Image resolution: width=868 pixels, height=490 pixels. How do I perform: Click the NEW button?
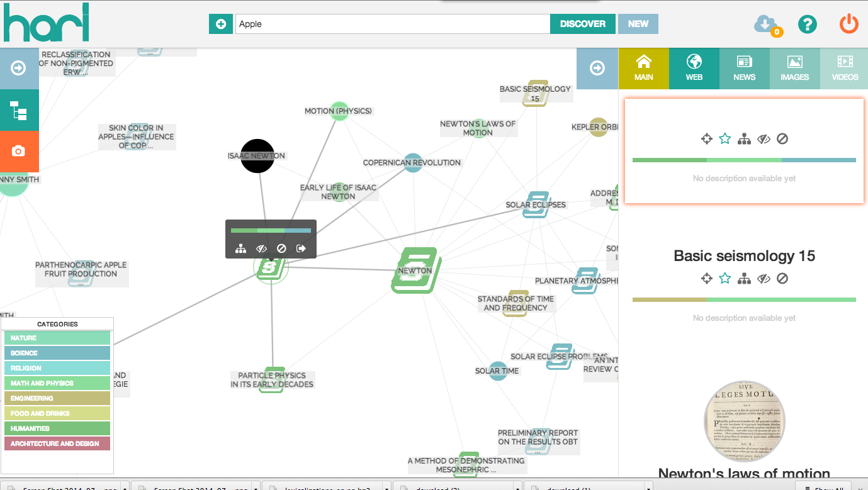pos(638,24)
